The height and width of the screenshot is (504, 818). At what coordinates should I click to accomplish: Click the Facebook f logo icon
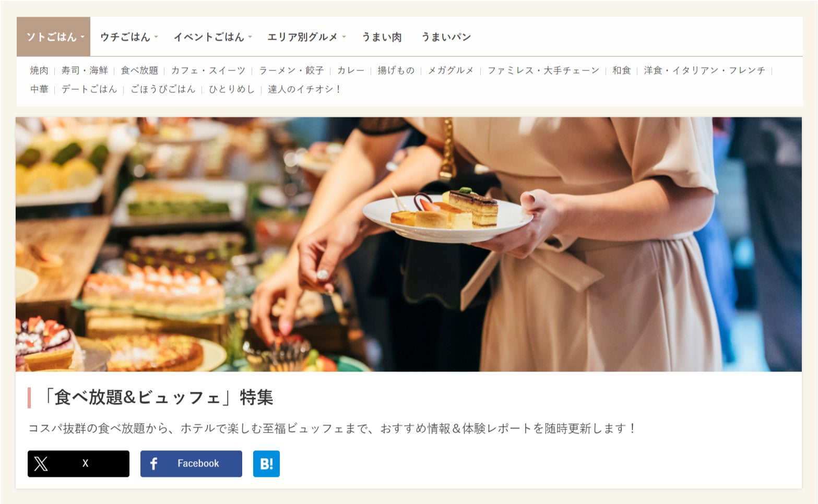coord(153,463)
